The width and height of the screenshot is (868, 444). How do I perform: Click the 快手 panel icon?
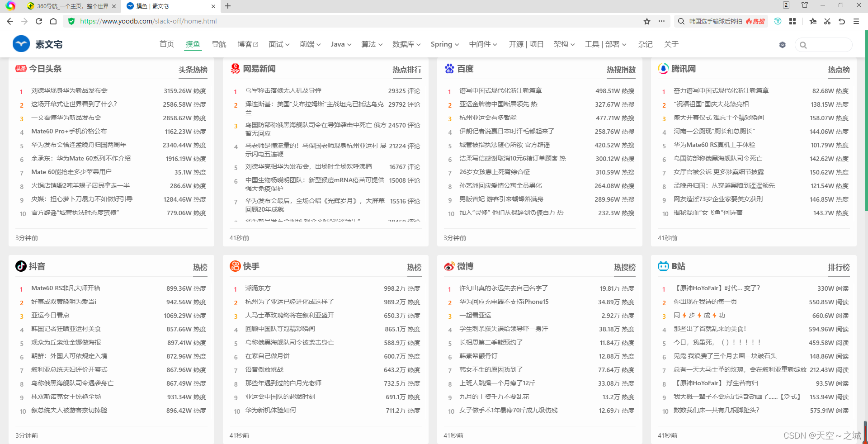click(235, 266)
